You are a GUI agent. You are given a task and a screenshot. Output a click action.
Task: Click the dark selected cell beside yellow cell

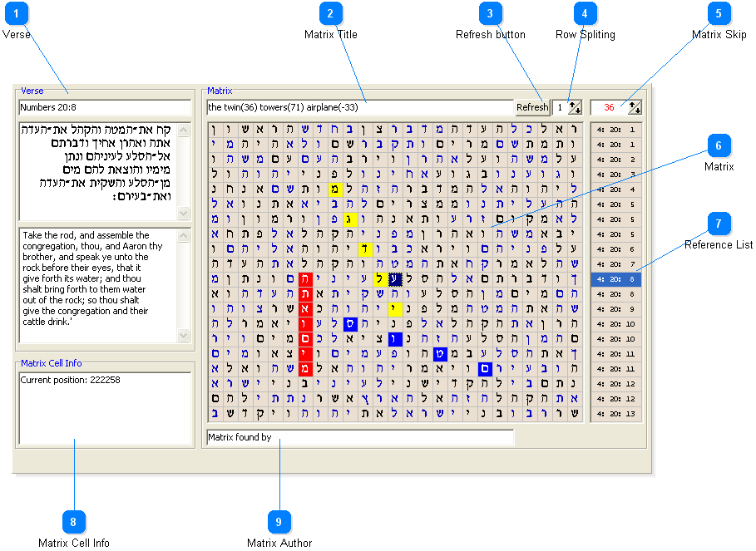(x=396, y=279)
